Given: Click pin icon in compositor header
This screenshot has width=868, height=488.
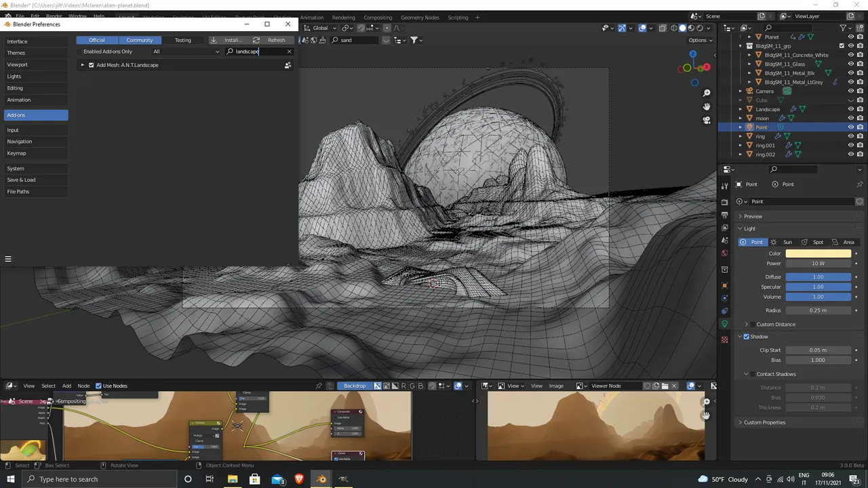Looking at the screenshot, I should click(319, 386).
